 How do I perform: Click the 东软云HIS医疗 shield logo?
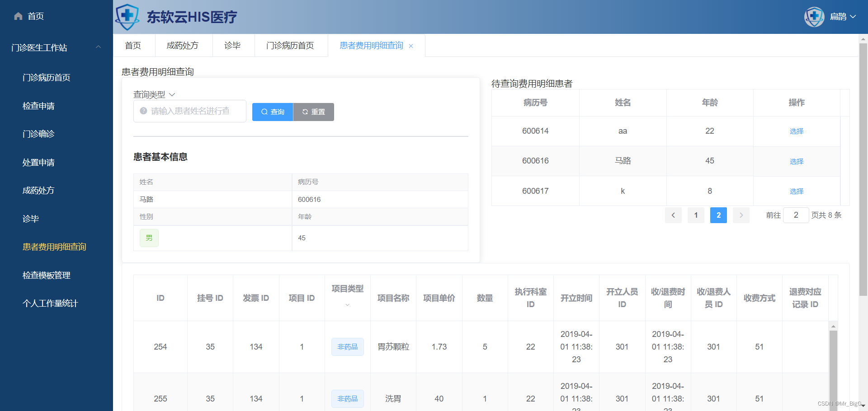click(x=127, y=17)
